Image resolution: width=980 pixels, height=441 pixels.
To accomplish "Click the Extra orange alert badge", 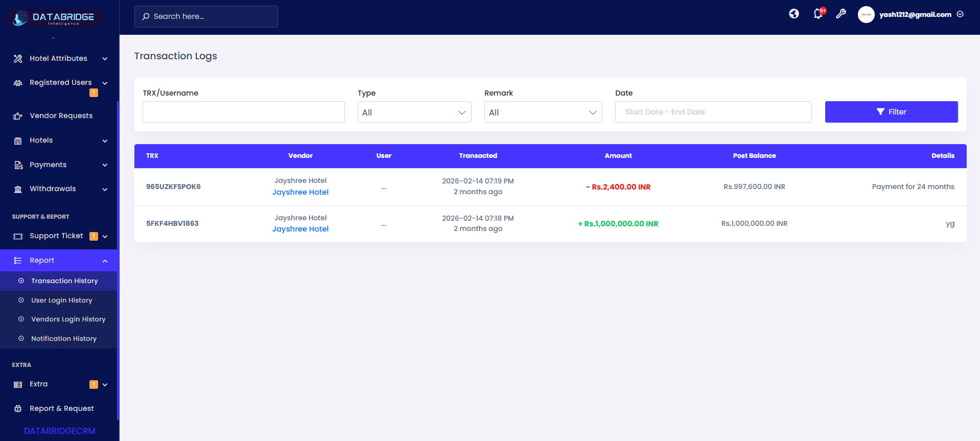I will click(x=94, y=384).
